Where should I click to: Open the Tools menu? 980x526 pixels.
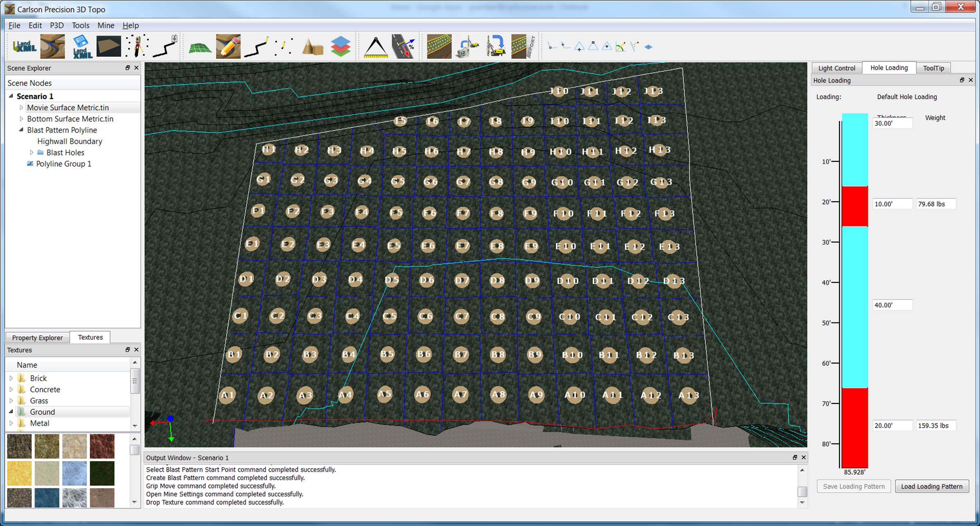pos(81,25)
